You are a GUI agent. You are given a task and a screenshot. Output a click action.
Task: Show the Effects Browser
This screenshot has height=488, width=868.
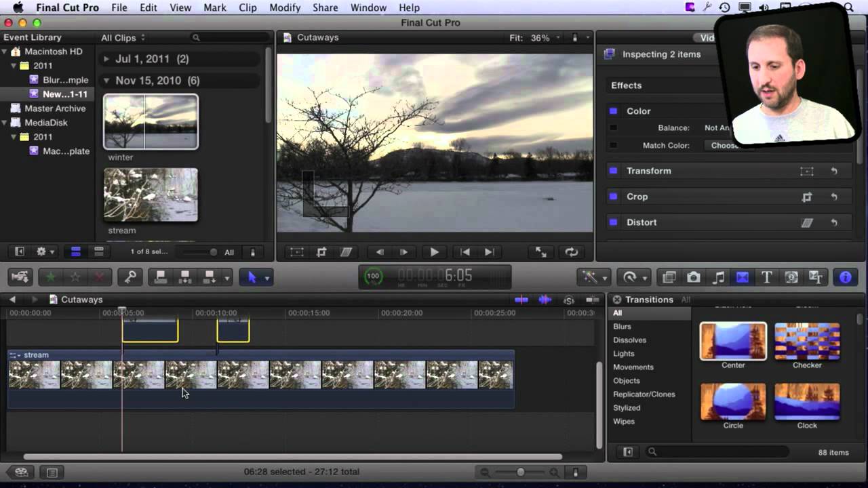[x=669, y=277]
